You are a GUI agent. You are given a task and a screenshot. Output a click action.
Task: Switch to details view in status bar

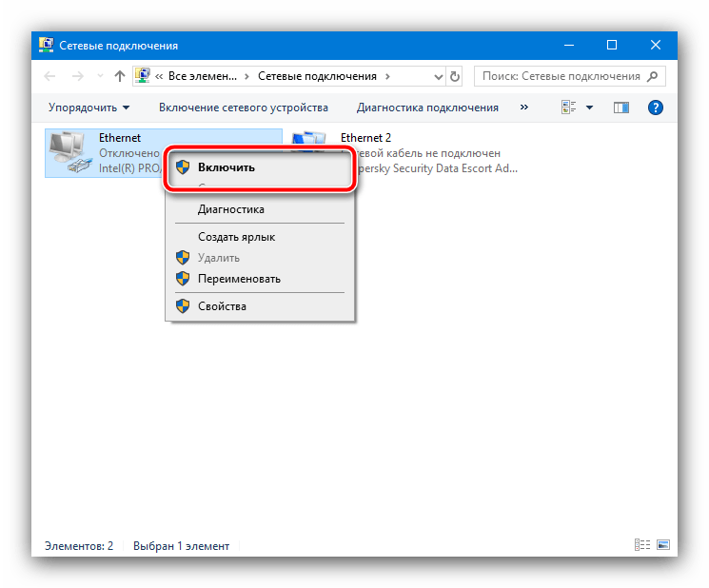click(642, 544)
